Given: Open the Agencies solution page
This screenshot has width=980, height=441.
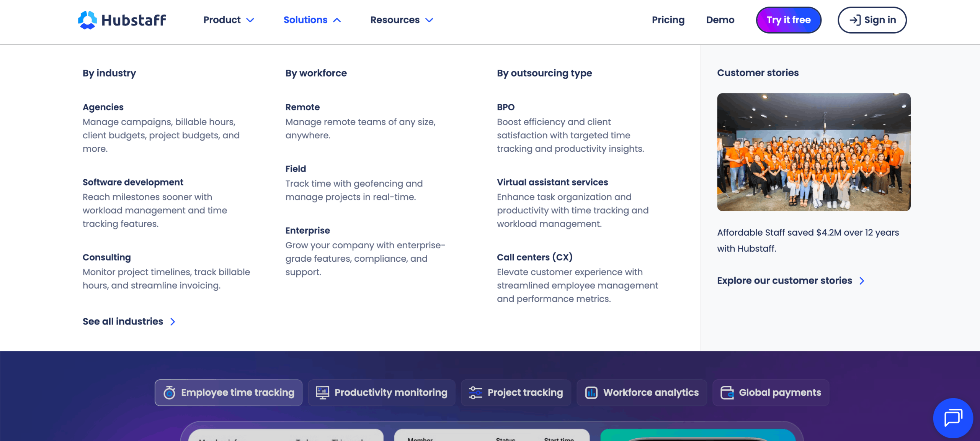Looking at the screenshot, I should coord(103,107).
